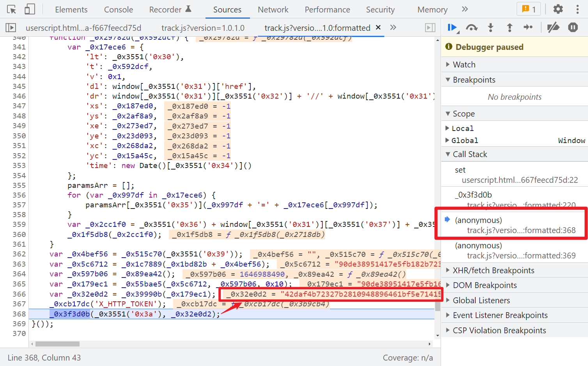
Task: Click the Debugger paused banner
Action: 515,47
